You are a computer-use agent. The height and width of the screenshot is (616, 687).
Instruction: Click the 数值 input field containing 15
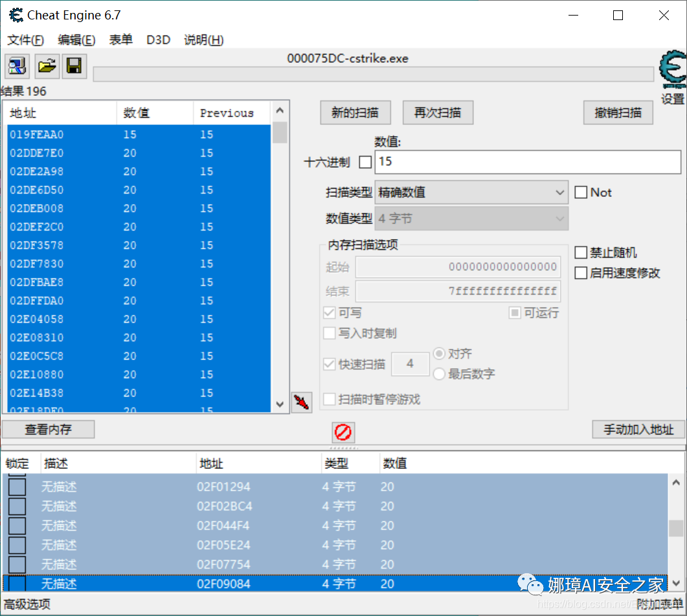coord(528,162)
